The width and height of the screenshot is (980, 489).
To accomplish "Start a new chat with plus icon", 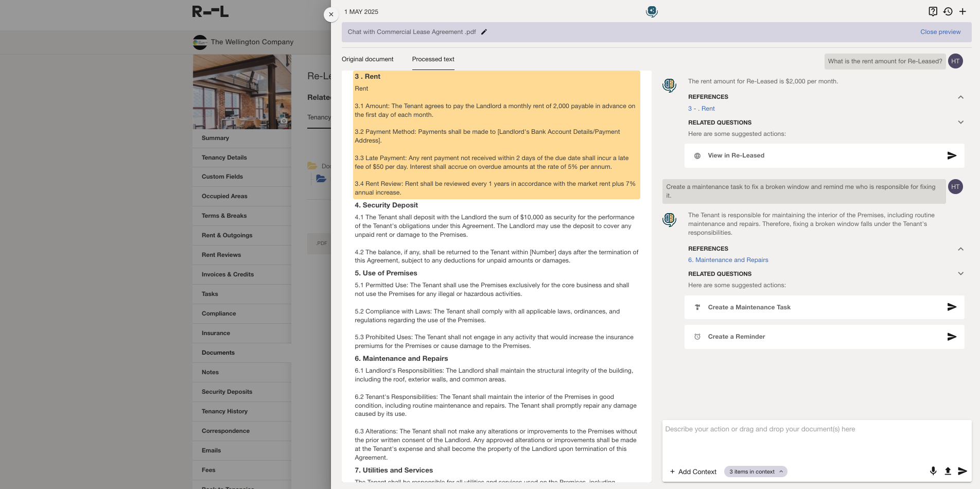I will coord(962,11).
